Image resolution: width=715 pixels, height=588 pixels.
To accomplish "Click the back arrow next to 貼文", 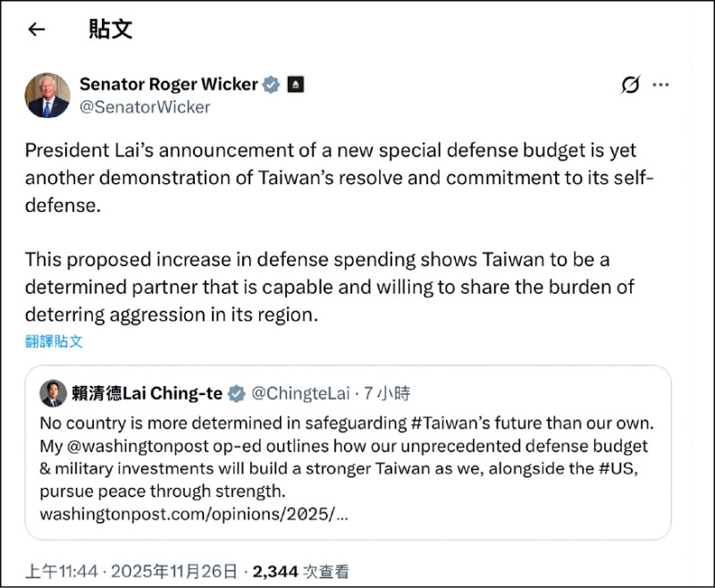I will click(36, 29).
